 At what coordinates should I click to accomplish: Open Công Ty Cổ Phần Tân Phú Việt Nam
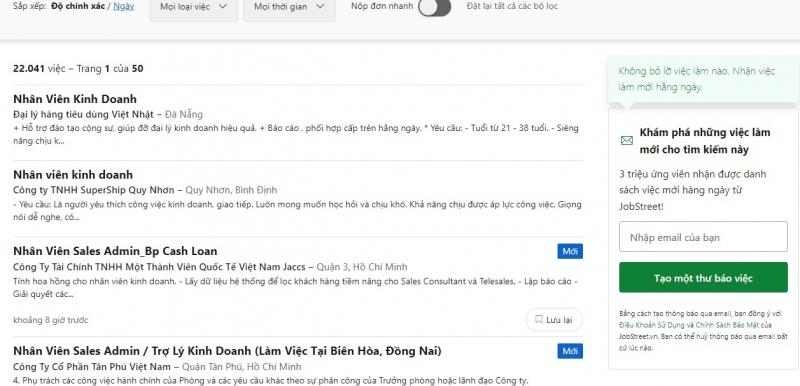click(92, 367)
